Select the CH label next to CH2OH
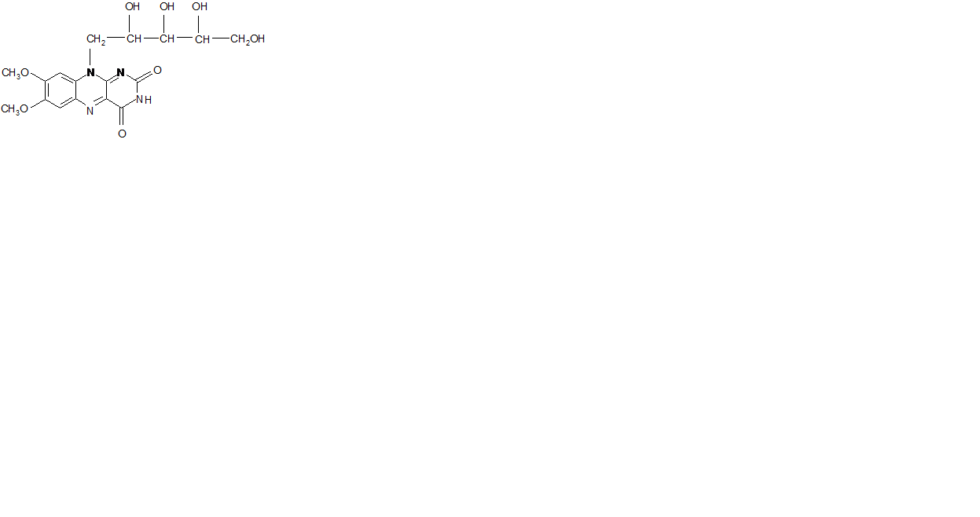The width and height of the screenshot is (980, 517). coord(202,38)
